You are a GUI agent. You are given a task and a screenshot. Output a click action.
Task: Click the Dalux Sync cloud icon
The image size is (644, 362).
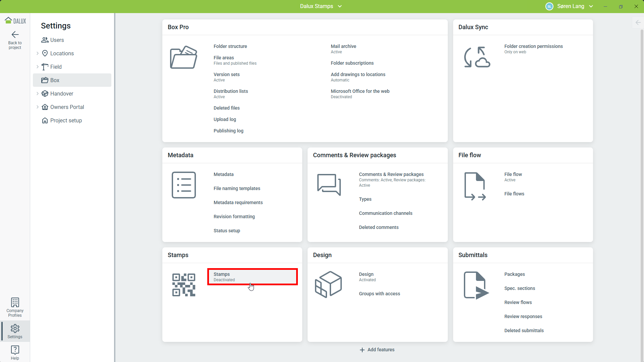[x=477, y=57]
